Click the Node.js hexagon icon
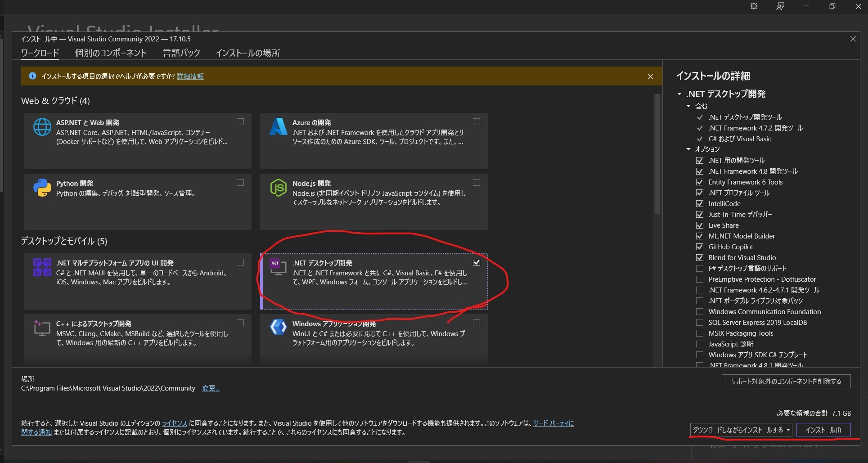Image resolution: width=868 pixels, height=463 pixels. click(x=278, y=188)
